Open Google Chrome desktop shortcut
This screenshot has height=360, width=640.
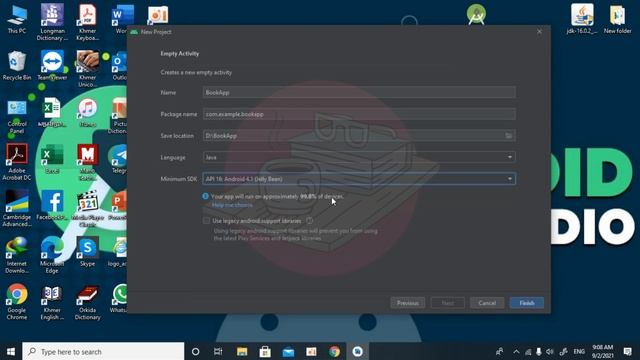pyautogui.click(x=17, y=302)
